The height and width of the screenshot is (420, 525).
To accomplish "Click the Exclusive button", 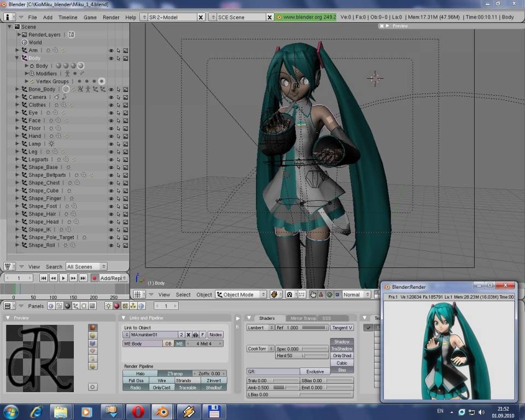I will click(315, 371).
